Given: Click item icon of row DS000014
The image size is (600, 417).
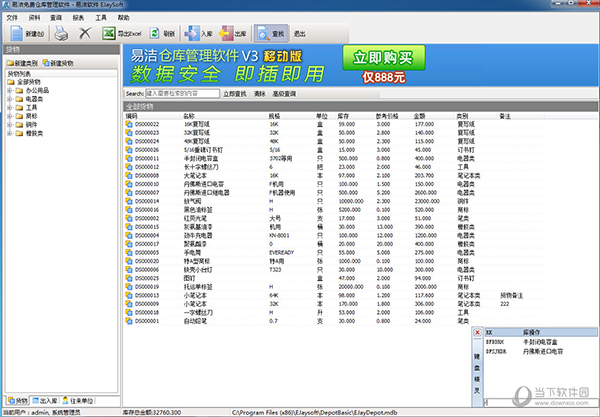Looking at the screenshot, I should 129,201.
